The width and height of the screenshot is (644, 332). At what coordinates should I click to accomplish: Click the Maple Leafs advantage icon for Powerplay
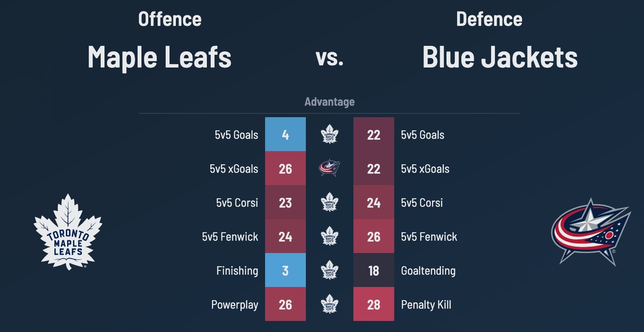click(x=329, y=304)
